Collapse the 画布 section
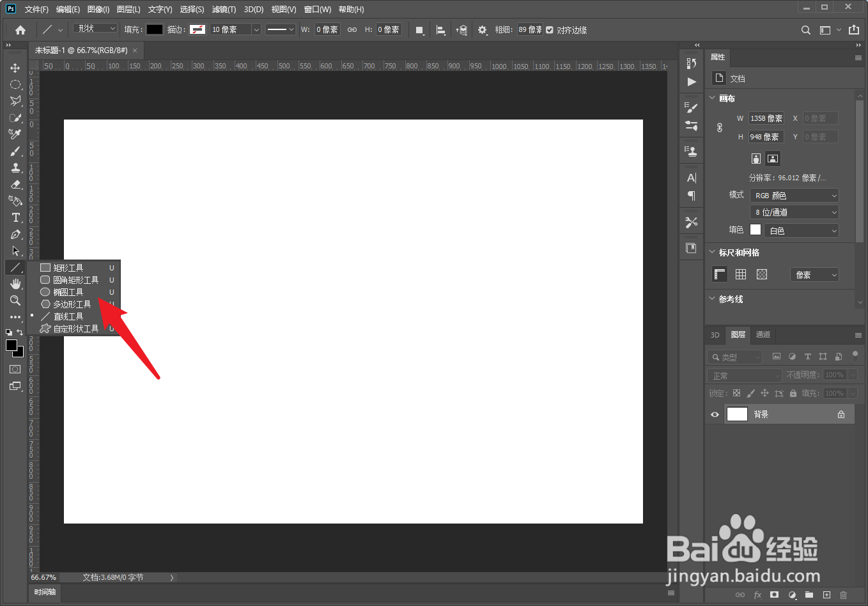868x606 pixels. point(713,98)
